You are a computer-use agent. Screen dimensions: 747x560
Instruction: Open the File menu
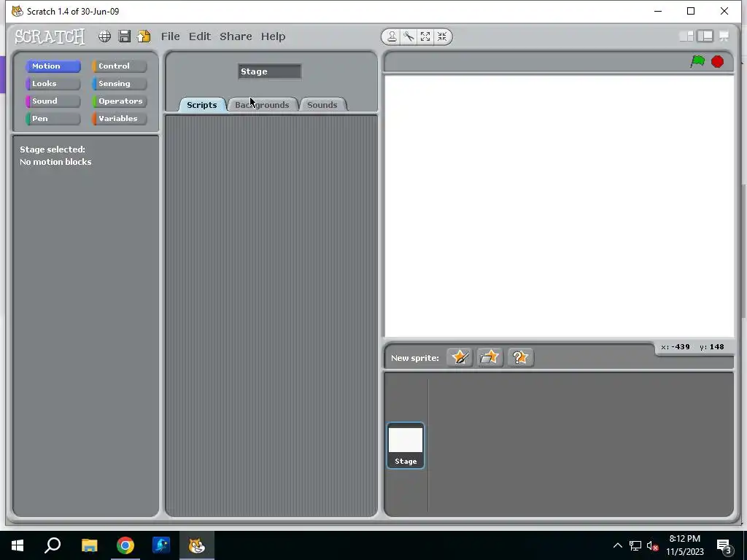pyautogui.click(x=171, y=36)
